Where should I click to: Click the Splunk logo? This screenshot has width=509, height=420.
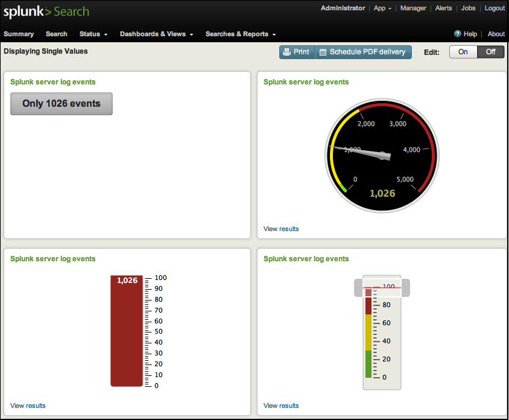click(x=46, y=11)
